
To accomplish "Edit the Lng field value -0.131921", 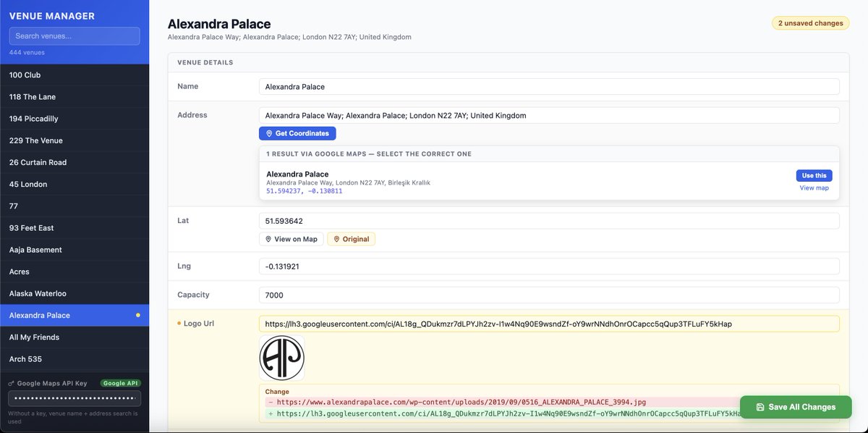I will coord(549,266).
